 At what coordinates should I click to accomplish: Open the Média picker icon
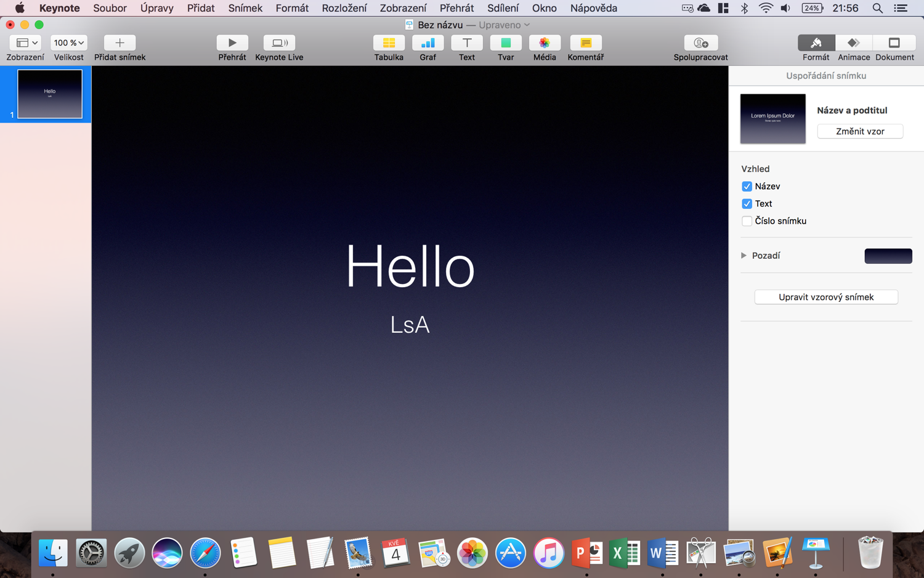pyautogui.click(x=545, y=43)
